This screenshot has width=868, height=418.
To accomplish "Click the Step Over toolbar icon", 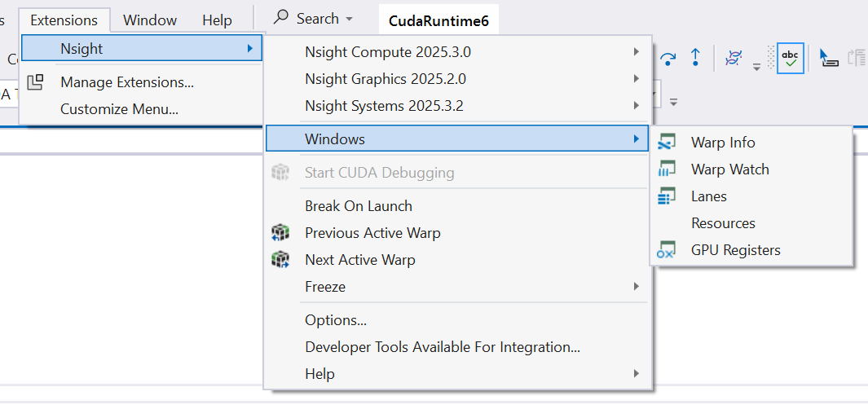I will coord(668,58).
